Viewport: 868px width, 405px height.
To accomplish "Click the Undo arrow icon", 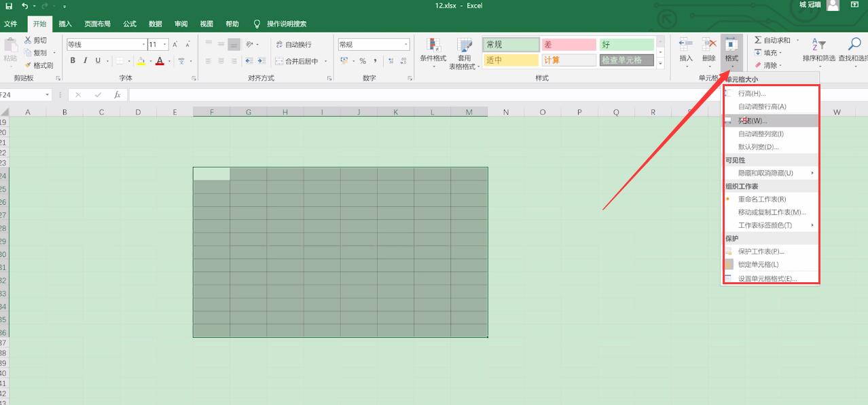I will (x=24, y=6).
